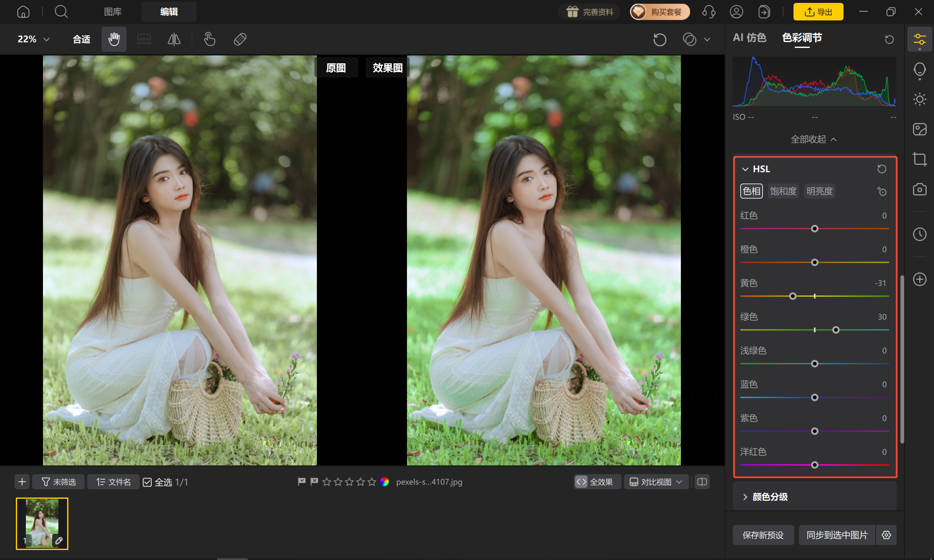This screenshot has width=934, height=560.
Task: Click the 黄色 yellow hue slider handle
Action: [793, 296]
